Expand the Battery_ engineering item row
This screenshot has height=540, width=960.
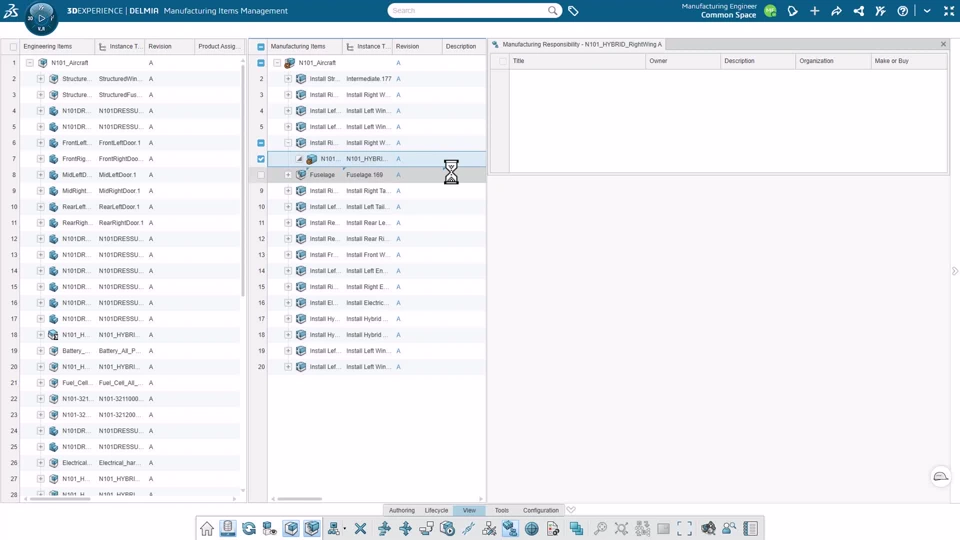pyautogui.click(x=40, y=351)
